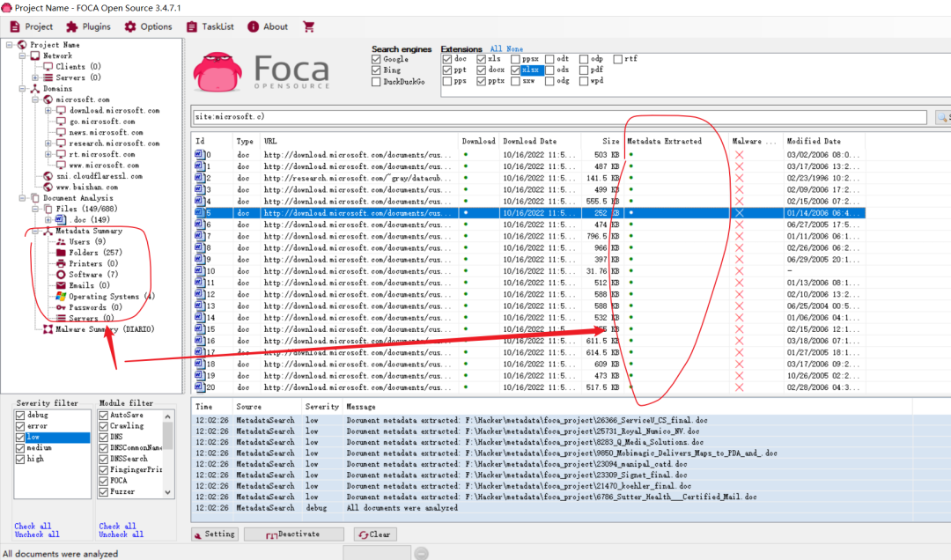Click the Foca pink mascot logo
This screenshot has width=951, height=560.
point(217,73)
